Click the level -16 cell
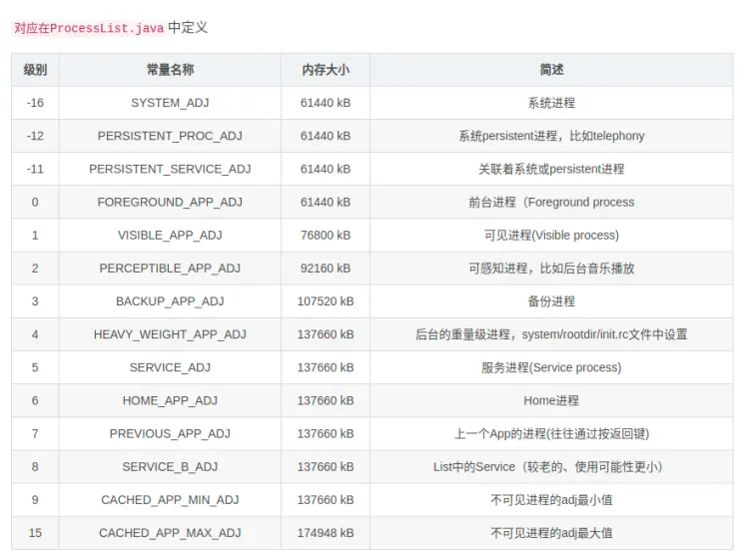 point(35,103)
